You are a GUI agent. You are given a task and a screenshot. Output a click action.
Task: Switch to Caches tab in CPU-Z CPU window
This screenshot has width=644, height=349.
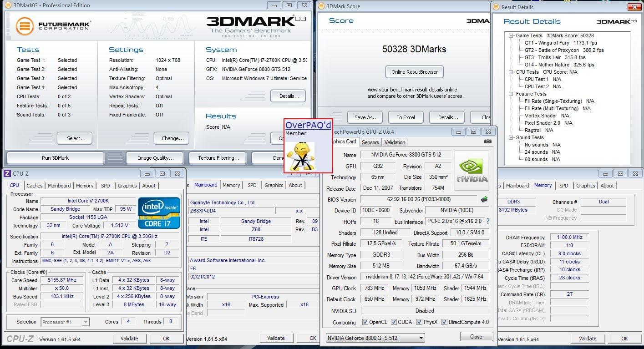[x=35, y=186]
